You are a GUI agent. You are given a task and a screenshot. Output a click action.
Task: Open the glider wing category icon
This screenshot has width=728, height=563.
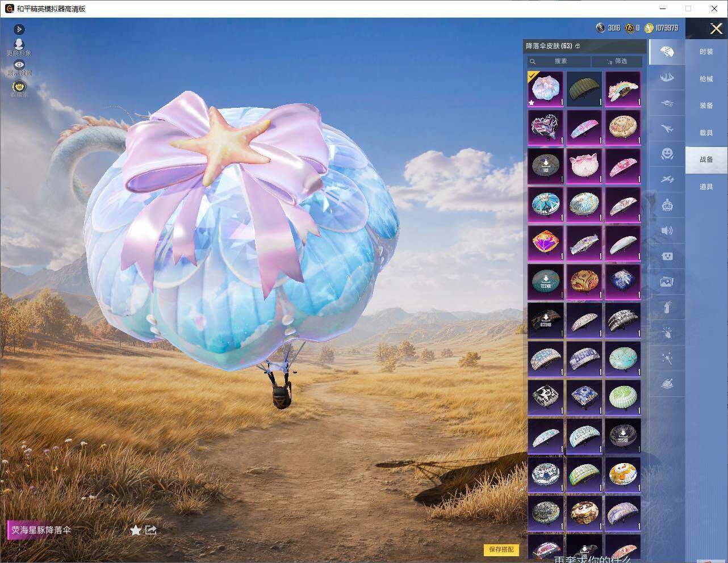667,77
